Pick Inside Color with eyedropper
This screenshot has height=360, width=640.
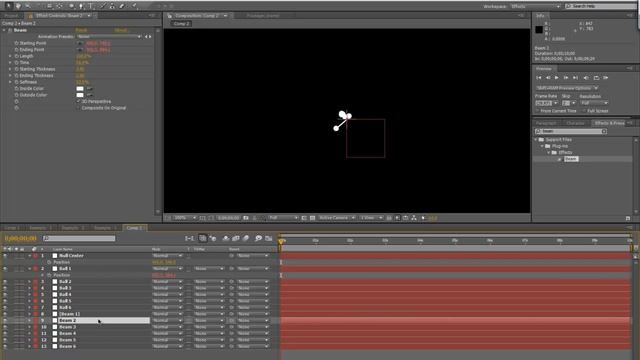point(89,89)
